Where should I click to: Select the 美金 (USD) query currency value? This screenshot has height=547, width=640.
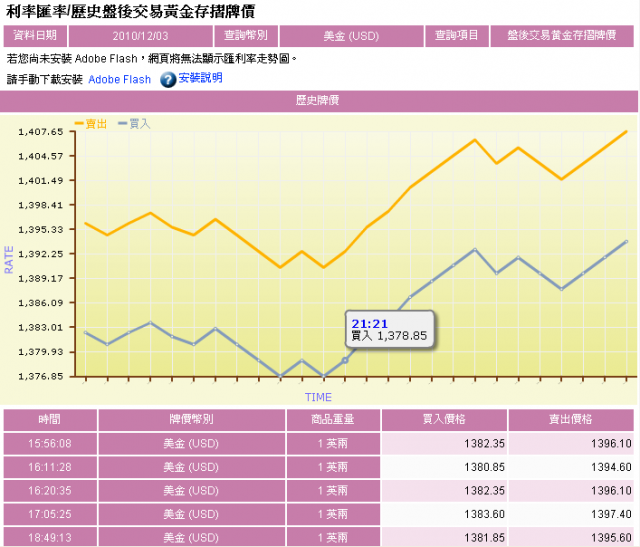(351, 36)
